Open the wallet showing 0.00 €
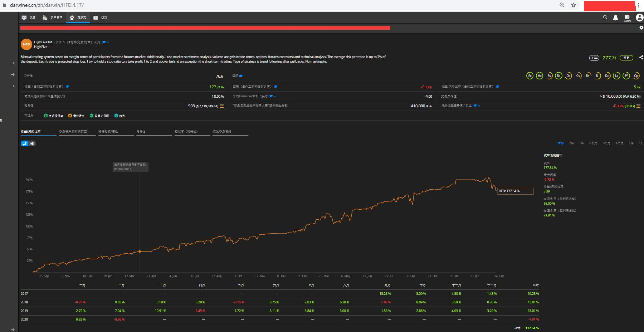 coord(627,18)
